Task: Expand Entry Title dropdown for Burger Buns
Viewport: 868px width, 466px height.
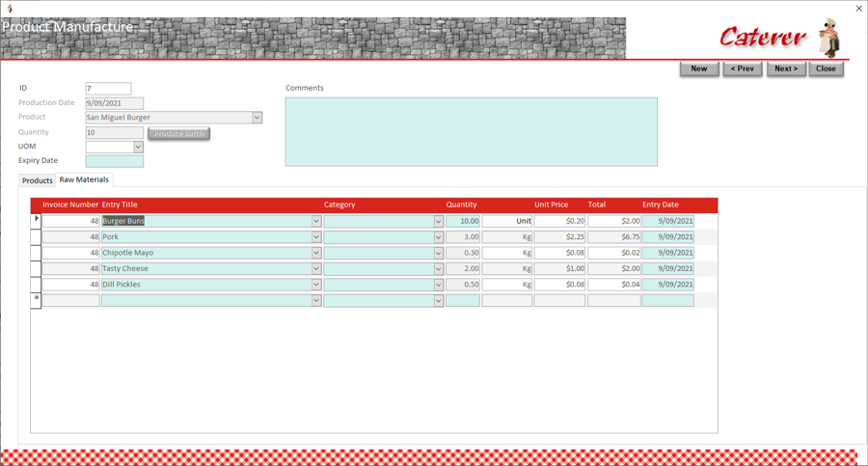Action: pos(316,221)
